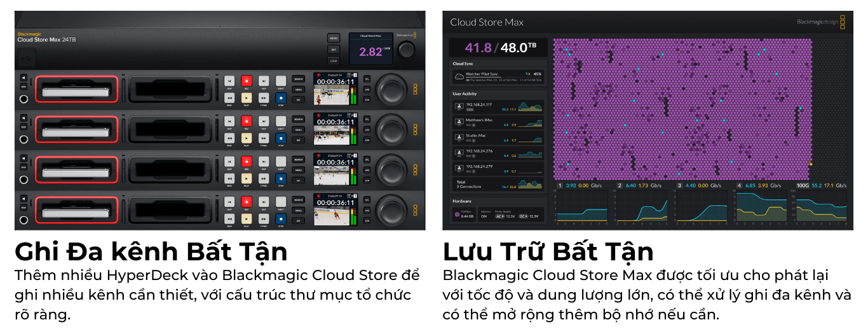This screenshot has width=868, height=334.
Task: Click the LCD timecode display on top HyperDeck
Action: (336, 82)
